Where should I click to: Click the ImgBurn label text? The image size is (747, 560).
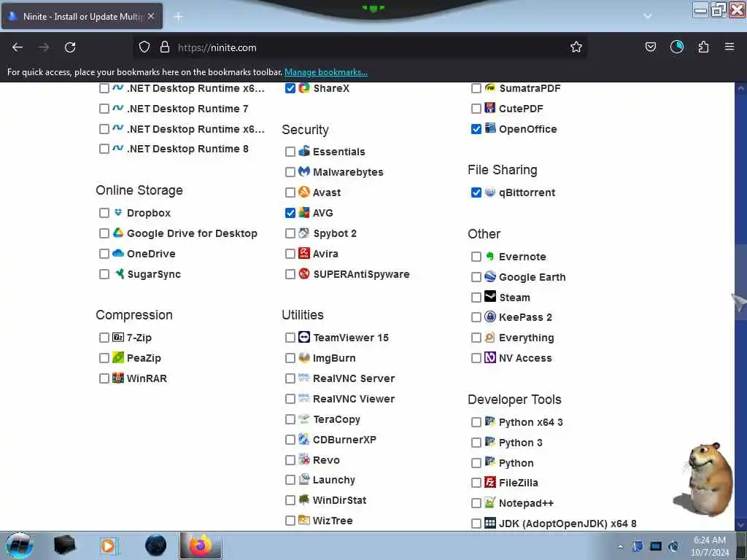coord(334,358)
